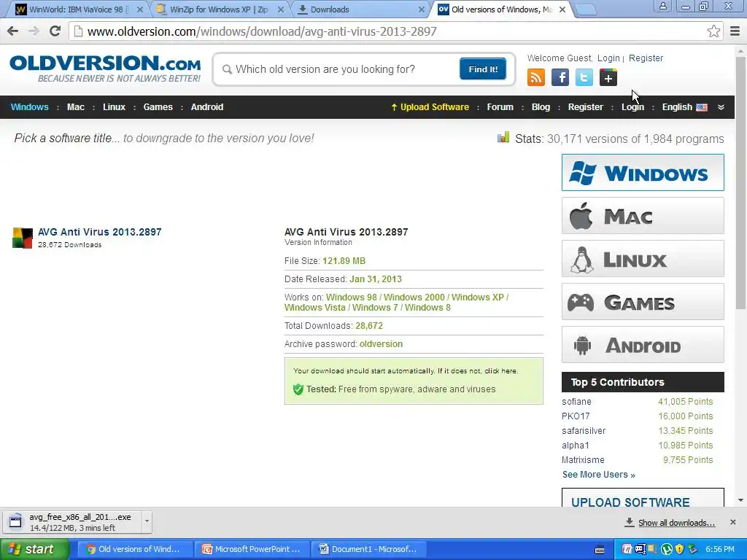
Task: Open the Facebook icon
Action: pyautogui.click(x=560, y=77)
